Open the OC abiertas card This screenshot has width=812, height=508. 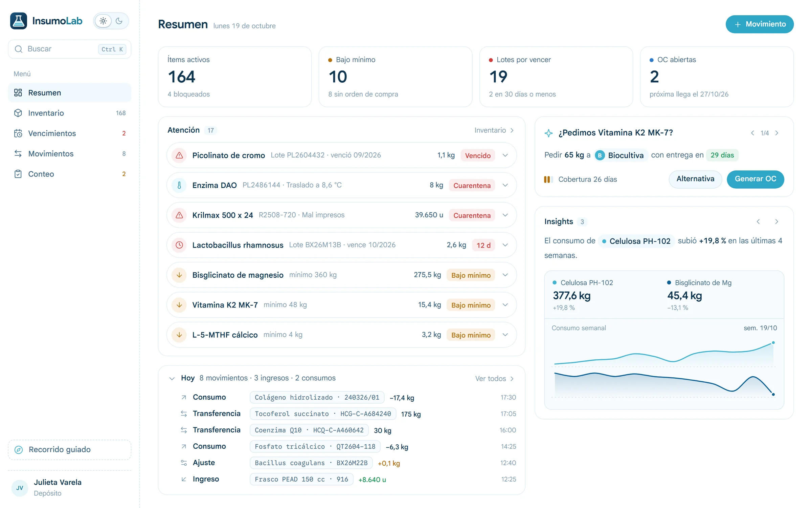click(x=717, y=77)
